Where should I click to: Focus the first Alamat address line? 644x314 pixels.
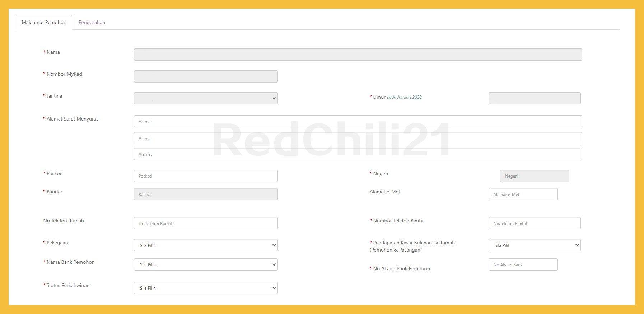click(358, 121)
